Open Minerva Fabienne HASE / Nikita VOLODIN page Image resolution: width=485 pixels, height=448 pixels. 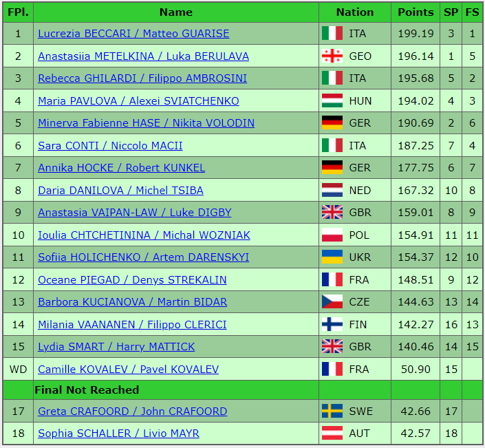point(146,123)
